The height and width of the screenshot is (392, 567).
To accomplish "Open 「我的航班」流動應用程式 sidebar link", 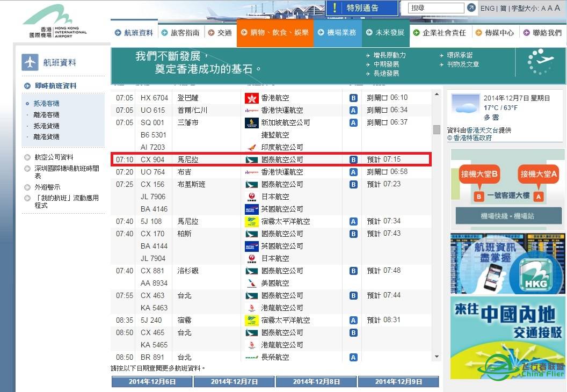I will click(67, 202).
